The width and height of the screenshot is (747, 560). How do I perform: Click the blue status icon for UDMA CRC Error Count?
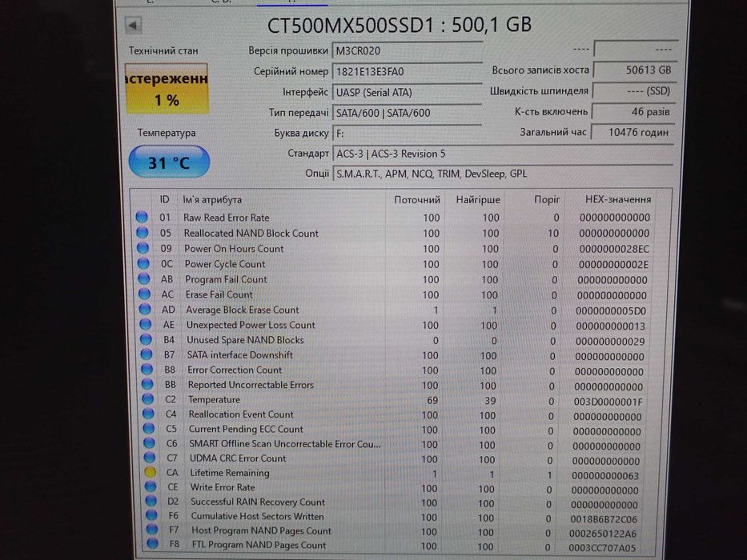tap(150, 457)
